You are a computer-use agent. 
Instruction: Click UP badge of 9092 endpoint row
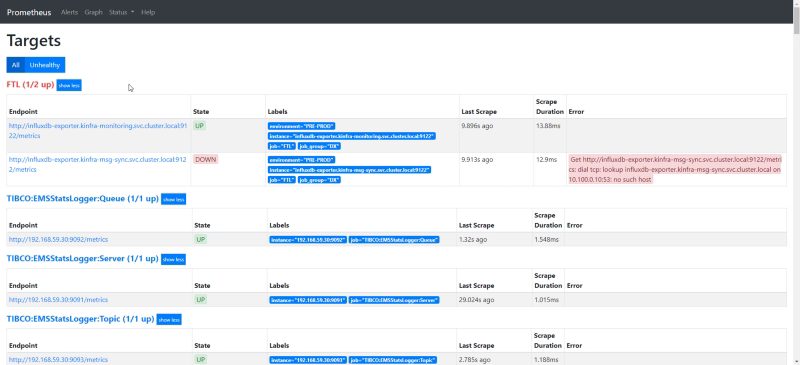(201, 239)
